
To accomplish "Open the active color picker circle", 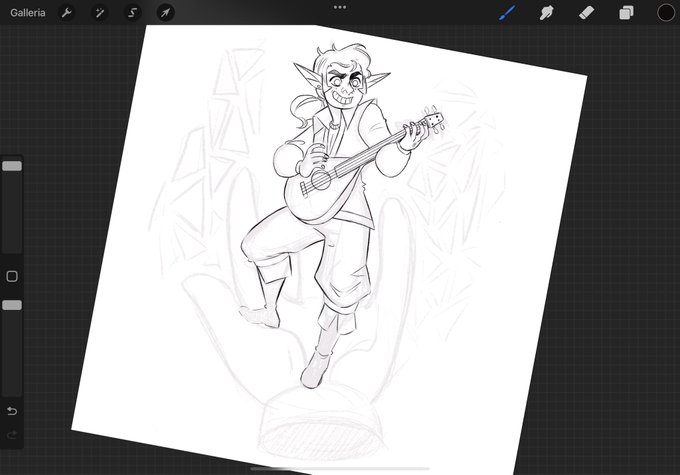I will 666,13.
